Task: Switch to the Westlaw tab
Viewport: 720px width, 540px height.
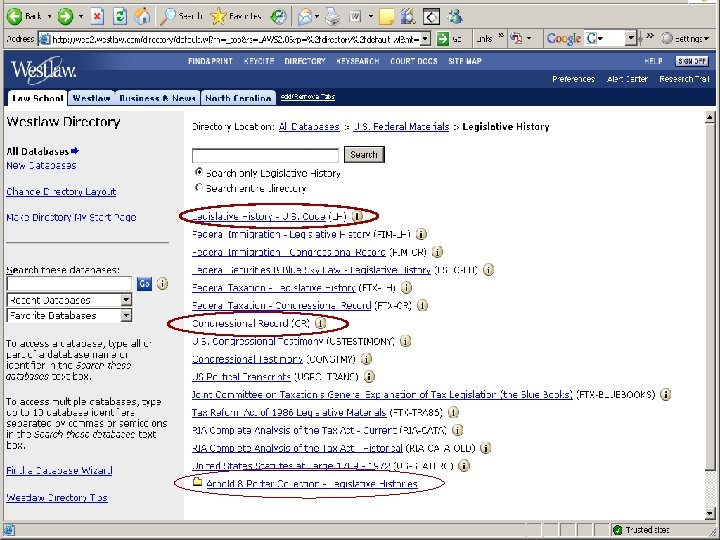Action: point(91,98)
